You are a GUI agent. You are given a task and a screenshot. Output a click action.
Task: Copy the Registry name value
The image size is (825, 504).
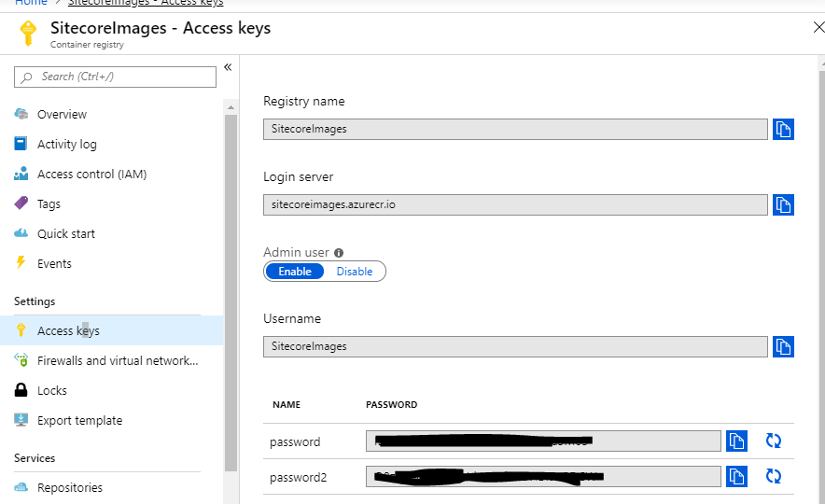(x=783, y=129)
